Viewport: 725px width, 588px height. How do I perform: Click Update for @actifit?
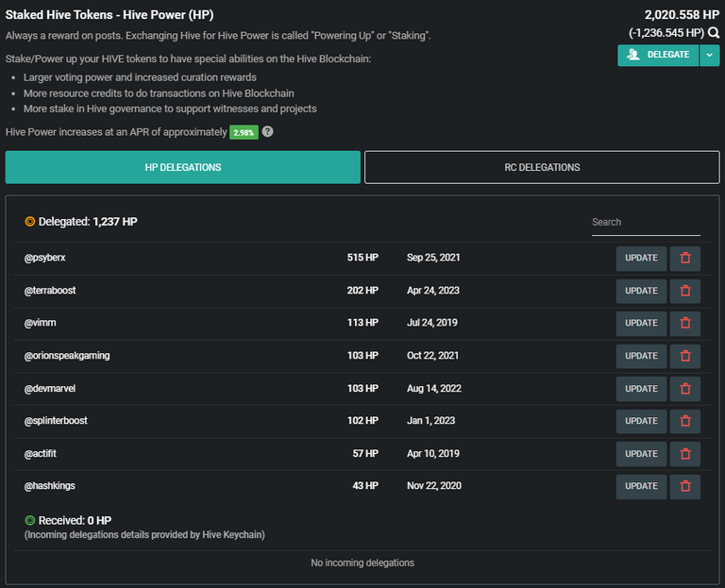[x=641, y=454]
